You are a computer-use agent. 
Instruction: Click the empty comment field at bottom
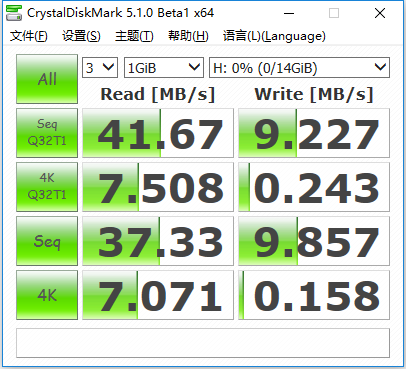click(x=203, y=343)
